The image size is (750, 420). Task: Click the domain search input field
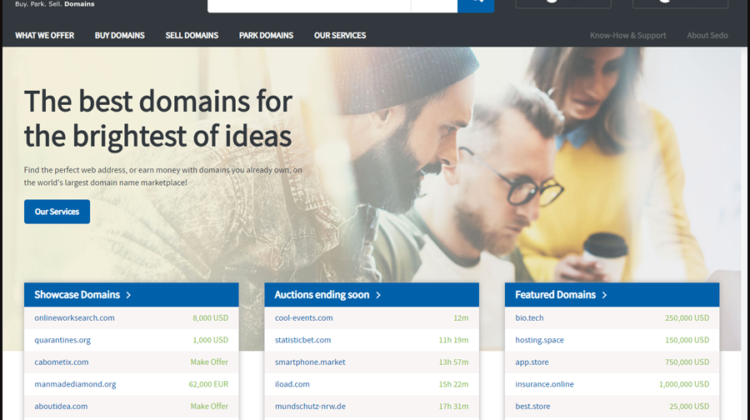(x=308, y=5)
